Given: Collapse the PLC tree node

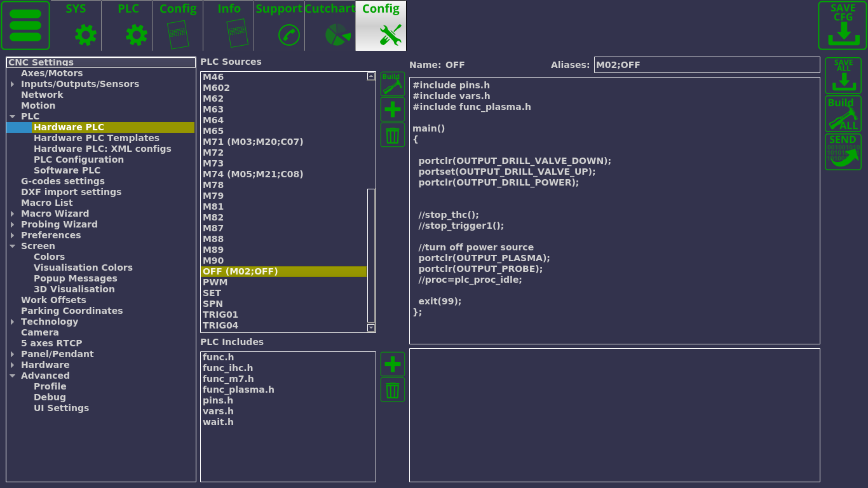Looking at the screenshot, I should 12,117.
